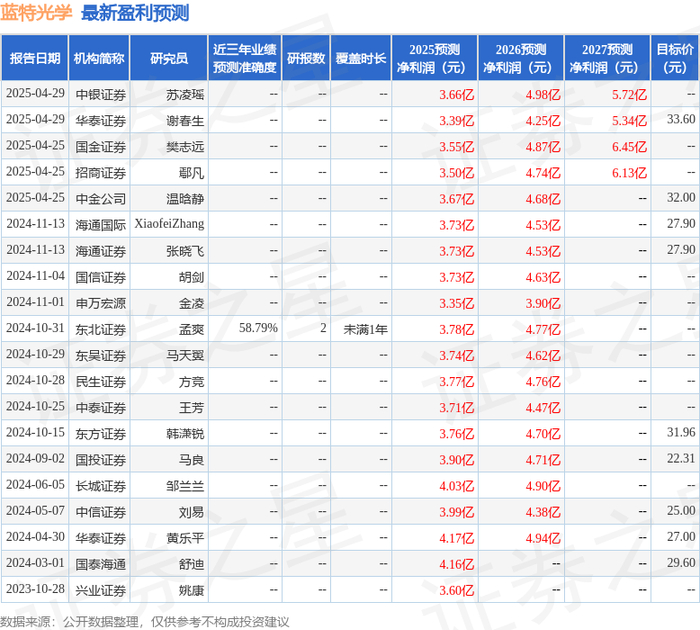Screen dimensions: 700x630
Task: Click the 2025预测净利润 column header
Action: pyautogui.click(x=434, y=58)
